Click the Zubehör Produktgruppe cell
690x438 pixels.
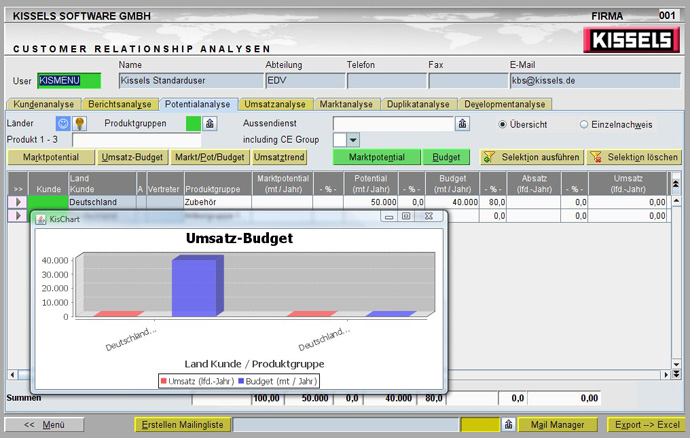pos(218,202)
